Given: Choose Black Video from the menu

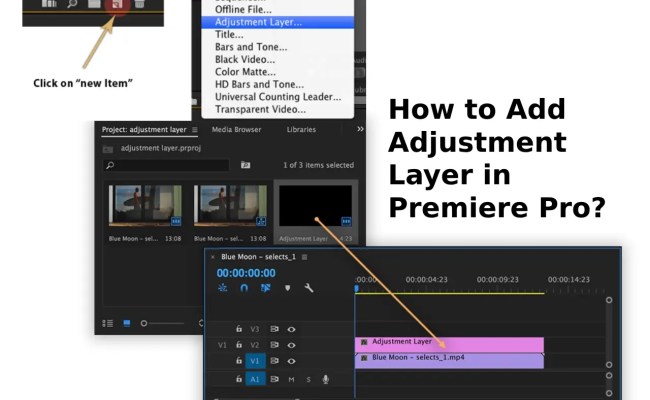Looking at the screenshot, I should tap(245, 59).
